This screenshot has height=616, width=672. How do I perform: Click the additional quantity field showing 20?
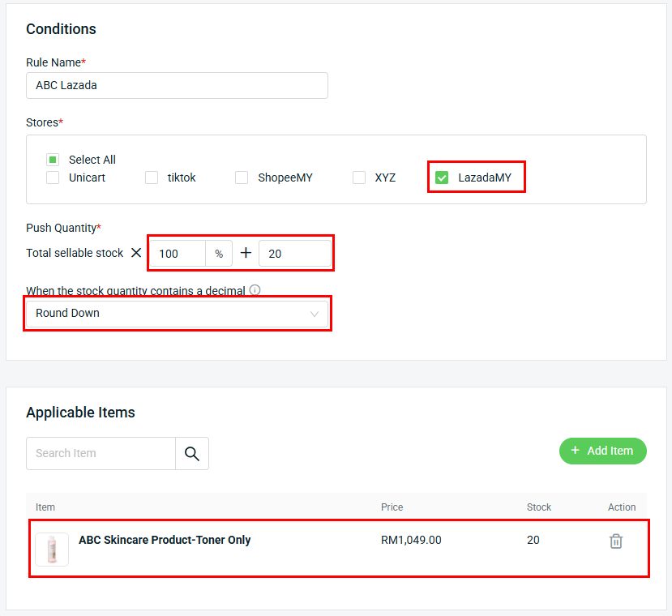295,254
